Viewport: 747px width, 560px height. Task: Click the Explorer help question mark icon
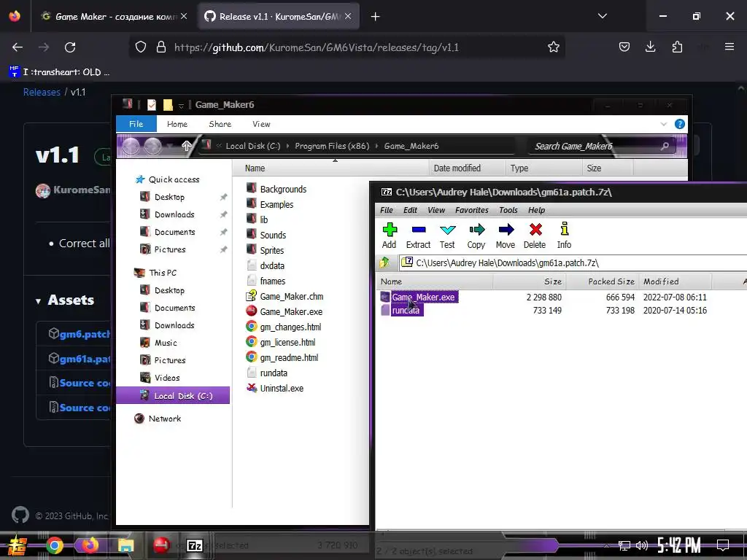click(x=680, y=124)
